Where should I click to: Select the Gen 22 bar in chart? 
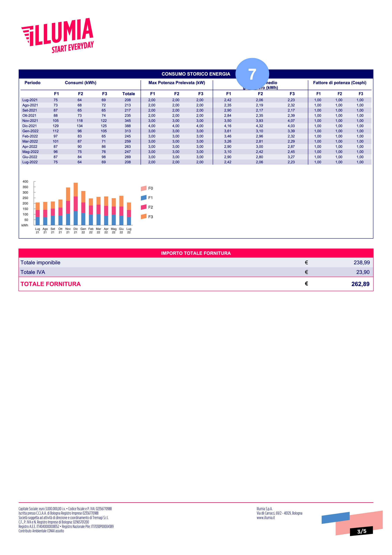83,208
